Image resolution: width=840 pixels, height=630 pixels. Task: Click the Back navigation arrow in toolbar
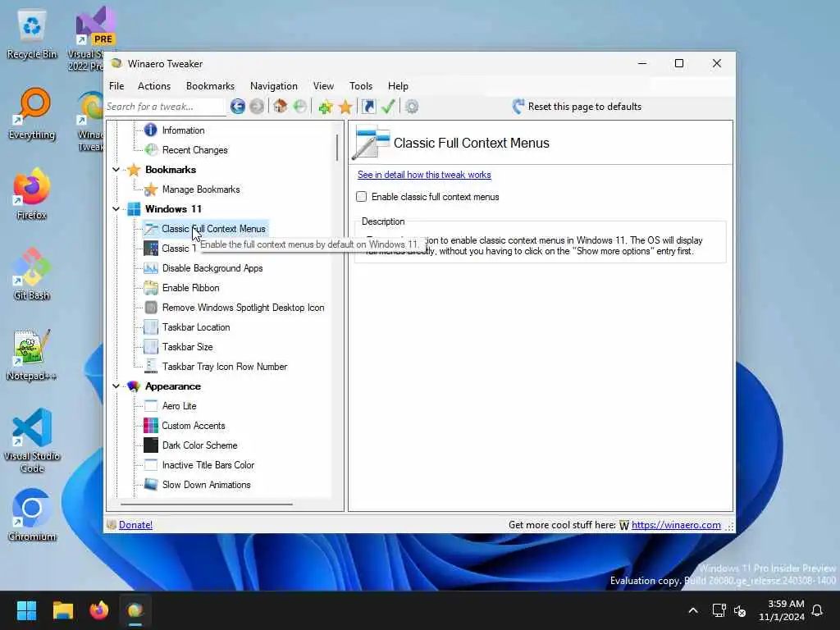click(x=238, y=107)
